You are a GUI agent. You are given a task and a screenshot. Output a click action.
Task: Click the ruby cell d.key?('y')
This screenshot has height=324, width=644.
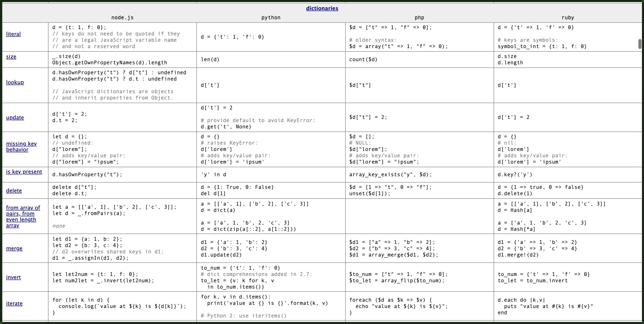(x=515, y=175)
